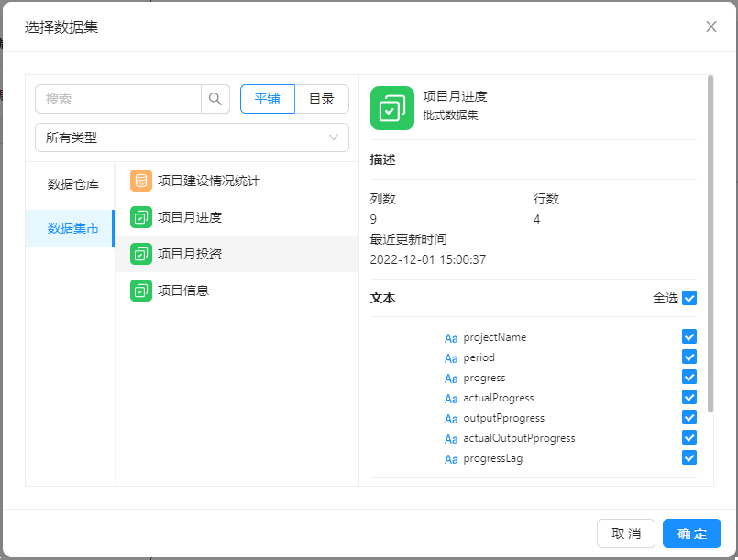This screenshot has height=560, width=738.
Task: Click the green 项目月进度 dataset icon
Action: click(x=140, y=217)
